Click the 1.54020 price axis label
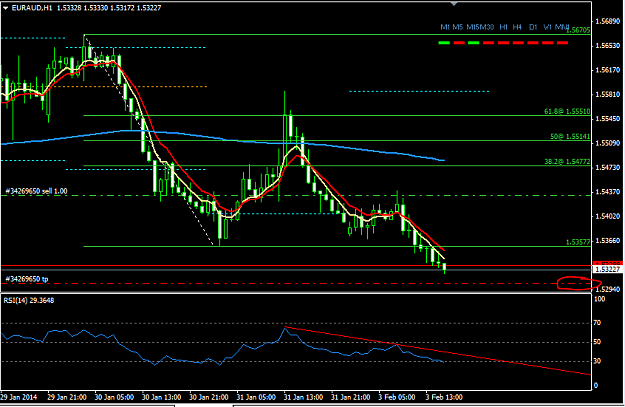The height and width of the screenshot is (407, 625). (x=607, y=216)
